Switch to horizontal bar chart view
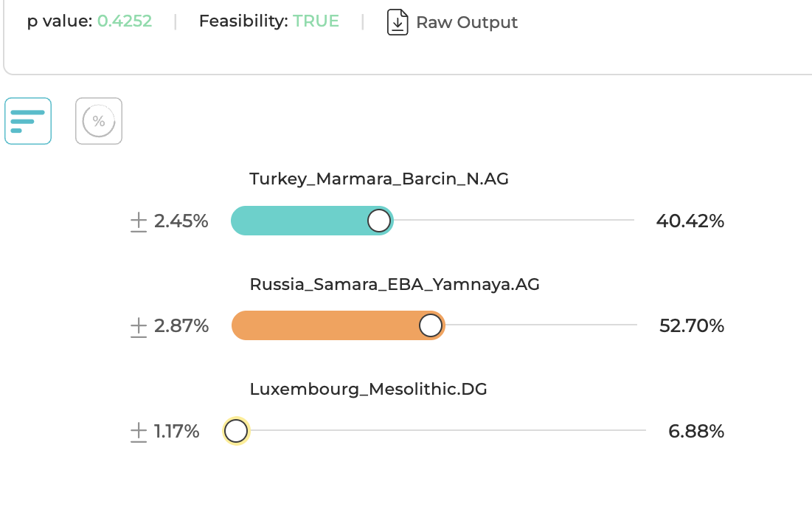 (x=28, y=121)
